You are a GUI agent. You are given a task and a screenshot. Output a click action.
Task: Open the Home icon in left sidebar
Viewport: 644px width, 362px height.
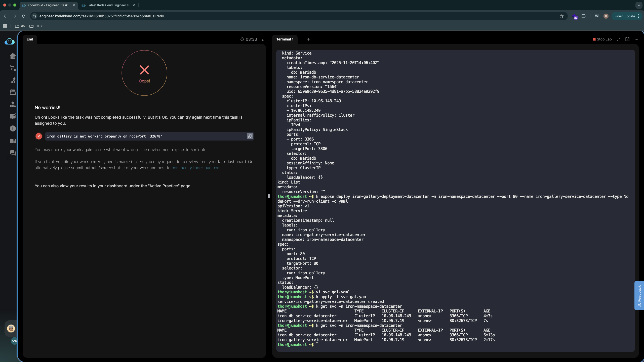point(13,56)
